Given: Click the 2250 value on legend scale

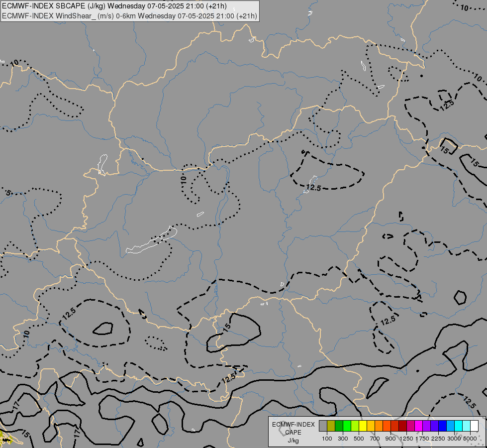Looking at the screenshot, I should (438, 439).
